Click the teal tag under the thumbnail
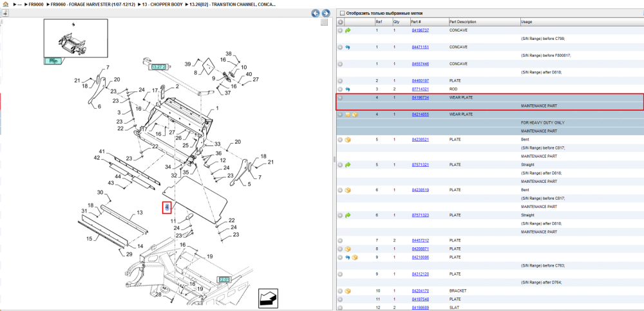Image resolution: width=644 pixels, height=311 pixels. 53,61
